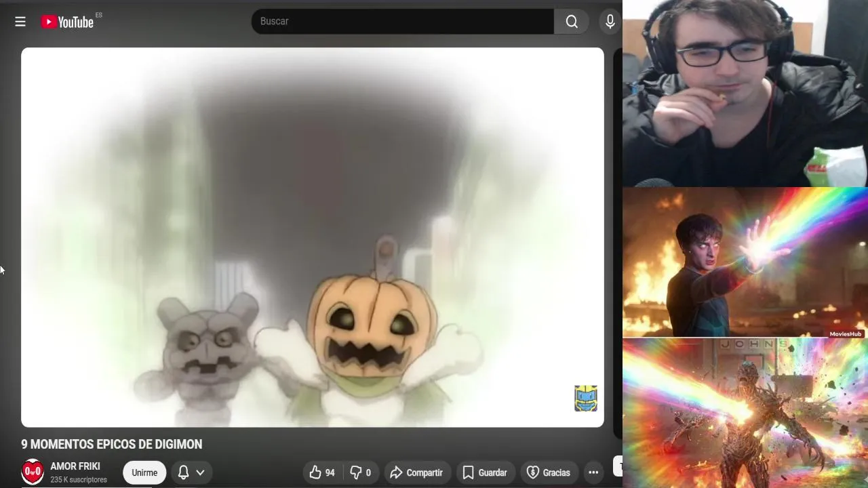Open more actions three-dot menu
The image size is (868, 488).
point(593,472)
